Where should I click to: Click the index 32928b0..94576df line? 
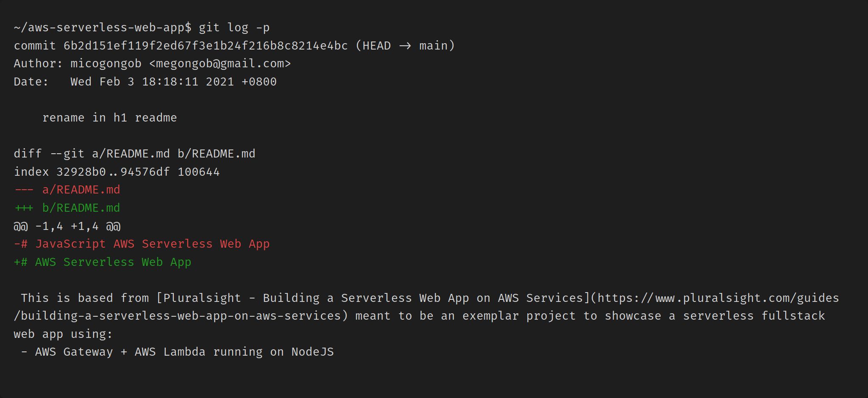click(117, 172)
